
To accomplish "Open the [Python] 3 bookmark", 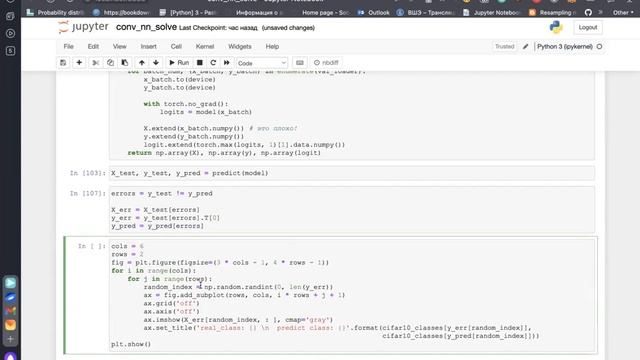I will click(188, 13).
